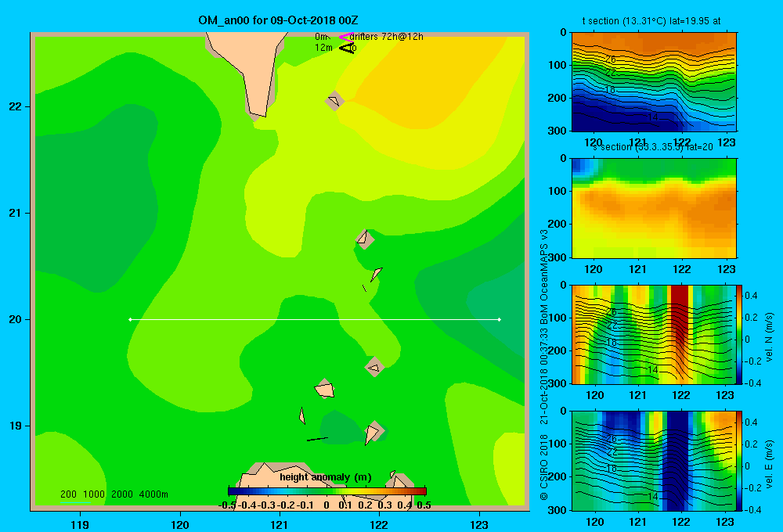Select the left endpoint of the white section line

[x=130, y=319]
